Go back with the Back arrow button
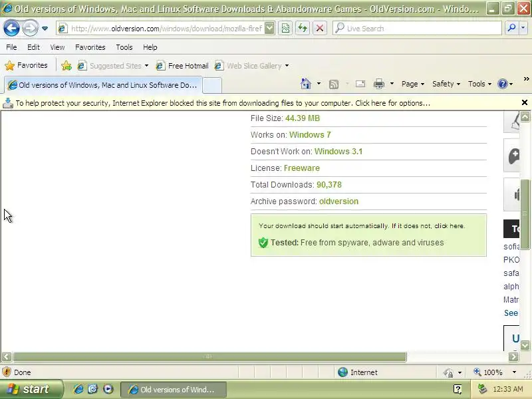The height and width of the screenshot is (399, 532). point(11,28)
